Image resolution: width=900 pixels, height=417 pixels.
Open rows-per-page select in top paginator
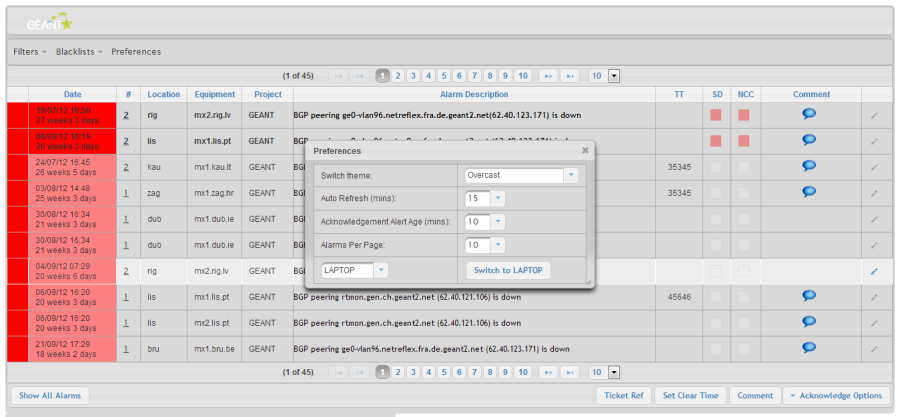(604, 76)
